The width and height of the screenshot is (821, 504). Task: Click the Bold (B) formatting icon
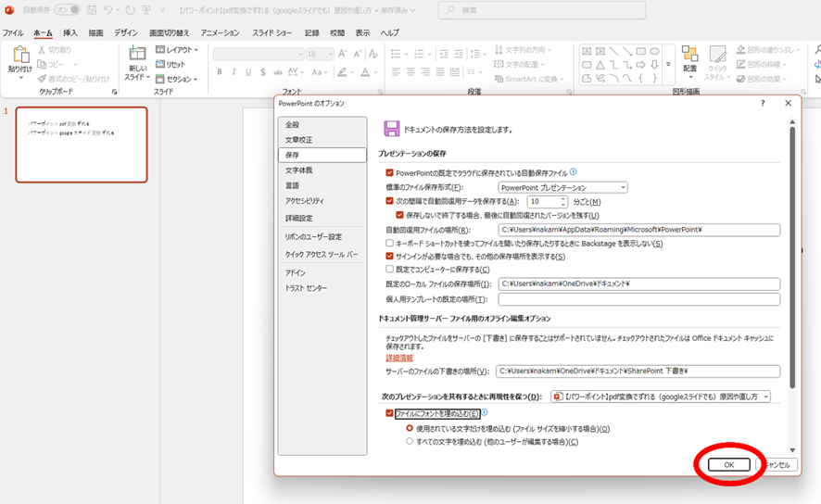pyautogui.click(x=221, y=72)
